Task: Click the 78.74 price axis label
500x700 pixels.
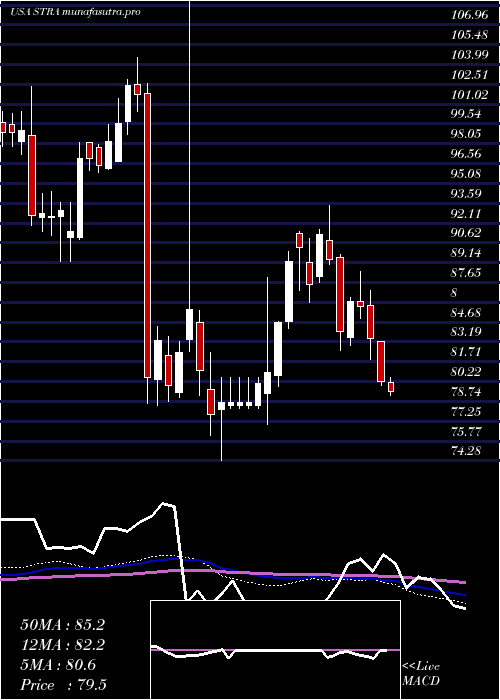Action: (x=466, y=392)
